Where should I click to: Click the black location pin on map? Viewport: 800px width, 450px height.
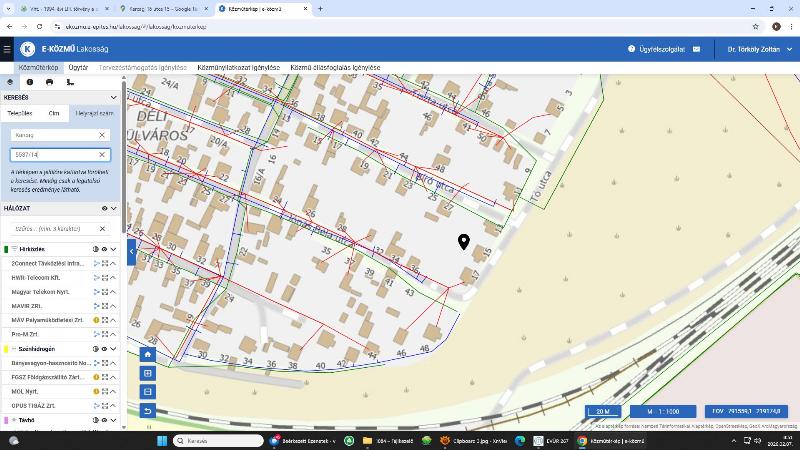point(464,242)
